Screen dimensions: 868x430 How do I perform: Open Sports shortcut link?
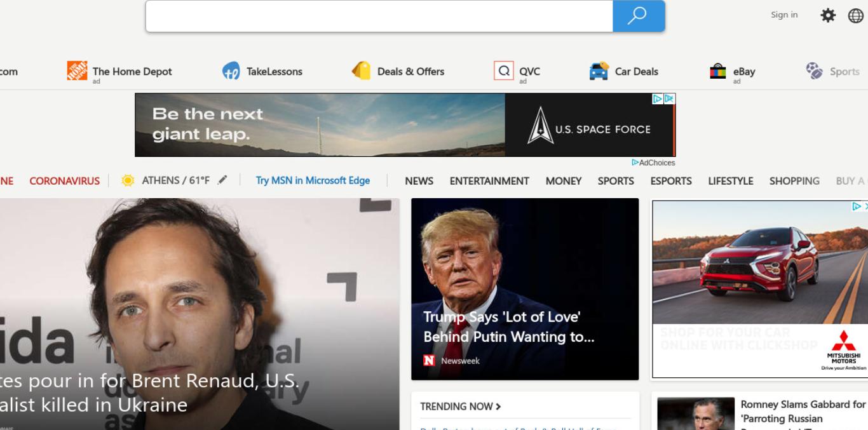[844, 71]
